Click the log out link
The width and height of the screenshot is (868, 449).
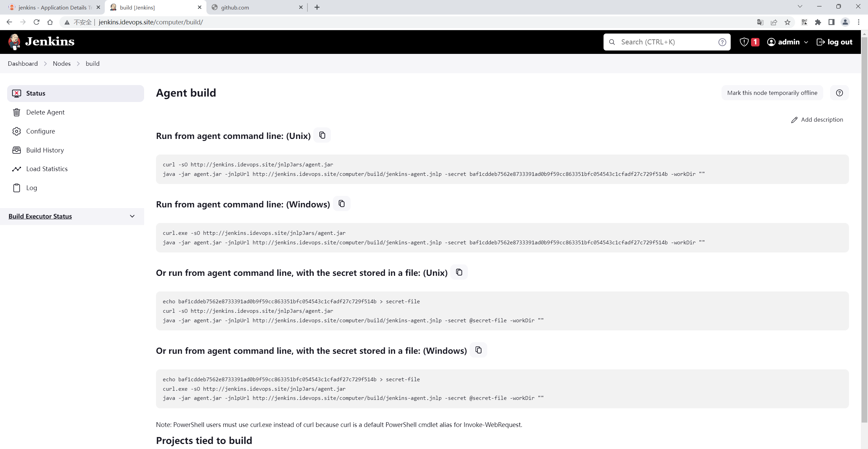tap(834, 42)
